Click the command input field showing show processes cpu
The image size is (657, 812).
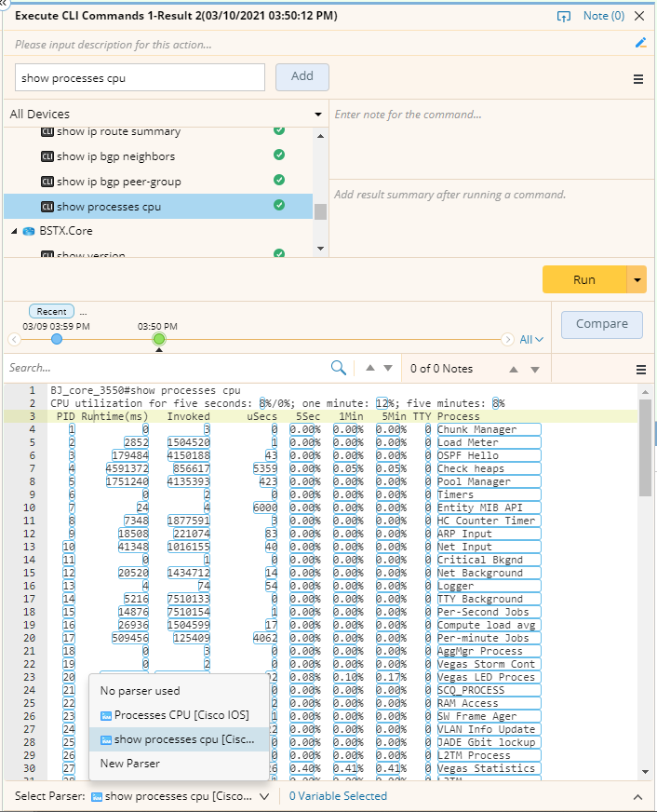140,77
